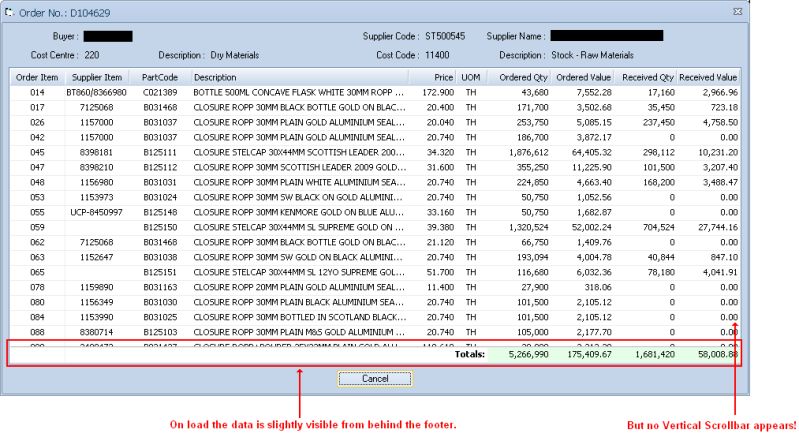Click CLOSURE ROPP PLAIN M&S GOLD description
This screenshot has height=437, width=799.
pos(299,332)
